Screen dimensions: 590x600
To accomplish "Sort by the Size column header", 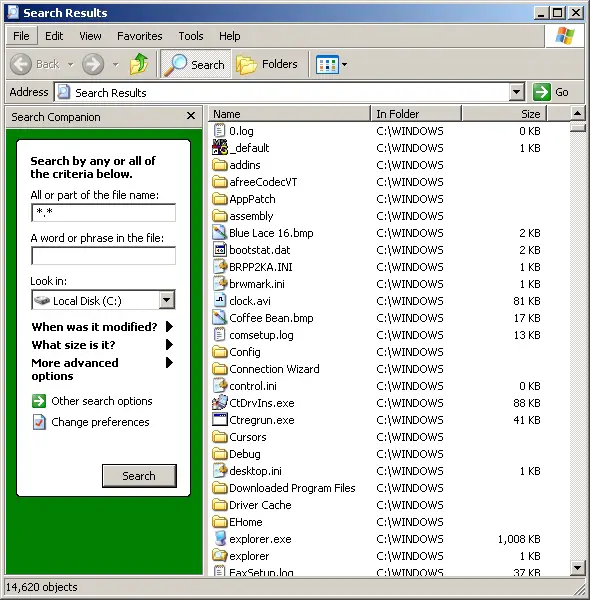I will tap(504, 114).
